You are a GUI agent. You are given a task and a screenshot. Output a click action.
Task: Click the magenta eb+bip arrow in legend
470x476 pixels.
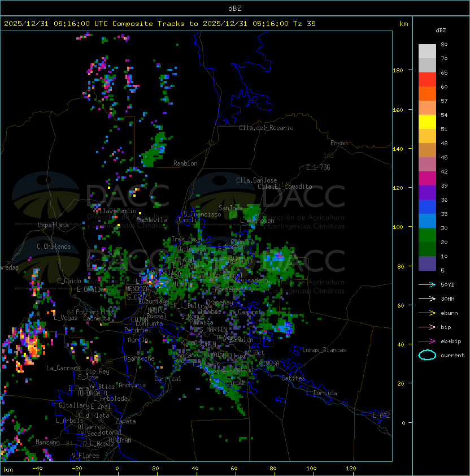(x=427, y=341)
